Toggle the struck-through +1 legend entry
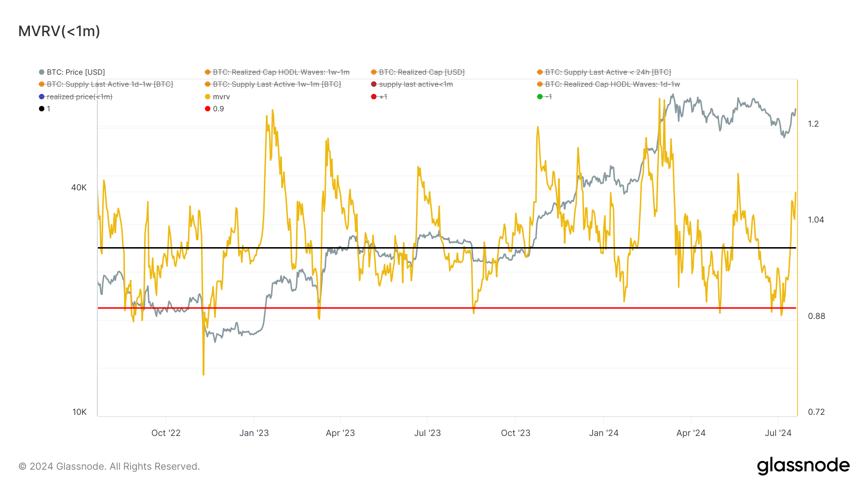 click(379, 97)
